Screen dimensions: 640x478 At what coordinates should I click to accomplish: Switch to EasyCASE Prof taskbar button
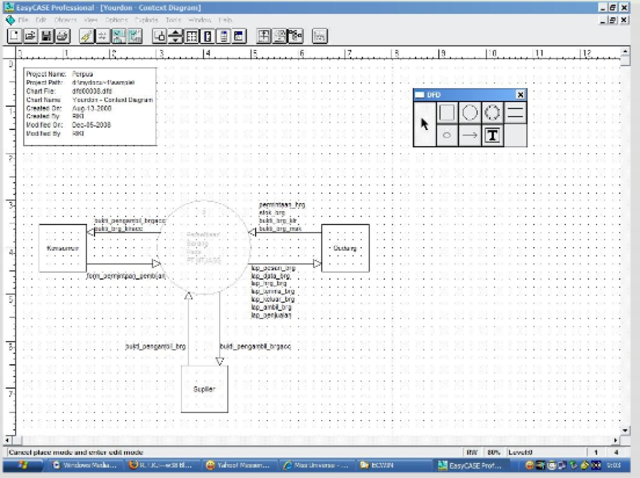click(473, 465)
